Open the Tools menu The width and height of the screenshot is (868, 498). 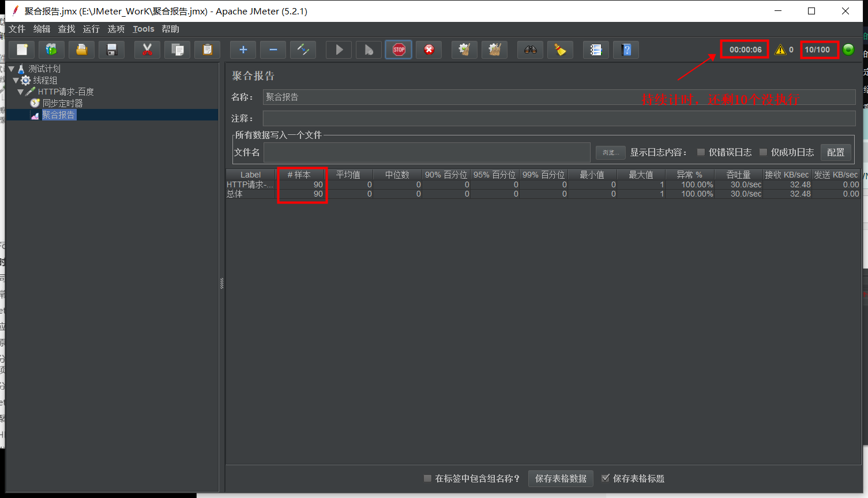[143, 29]
